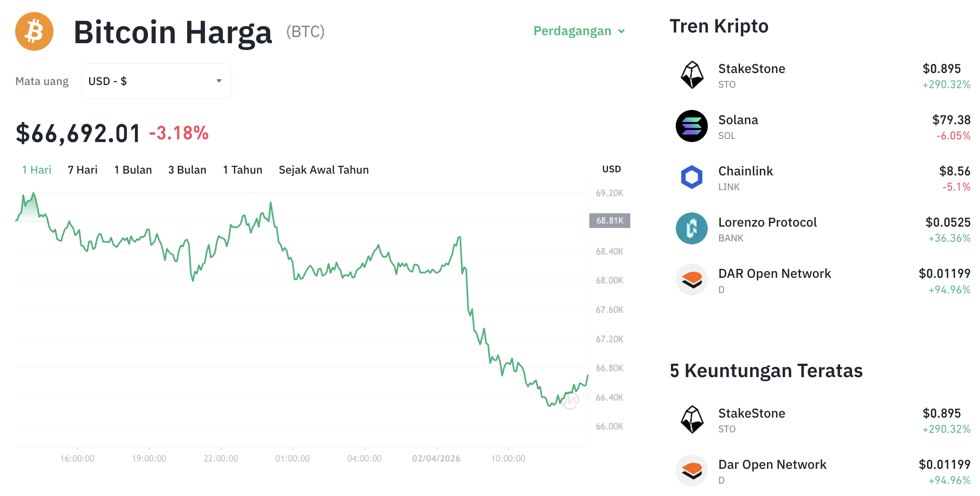Click the 68.81K price axis marker
This screenshot has height=496, width=980.
(610, 221)
